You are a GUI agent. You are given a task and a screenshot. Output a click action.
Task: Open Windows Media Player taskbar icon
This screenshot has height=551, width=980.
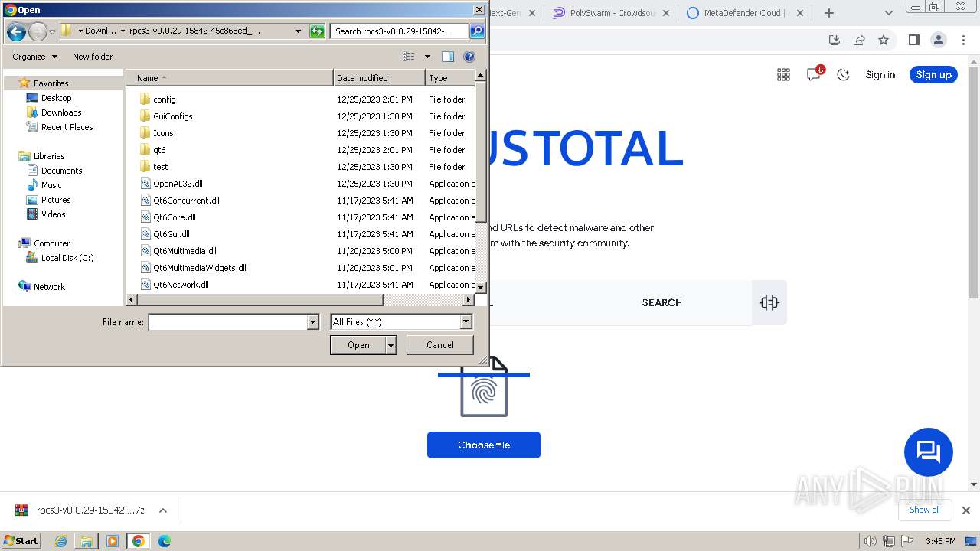point(113,541)
